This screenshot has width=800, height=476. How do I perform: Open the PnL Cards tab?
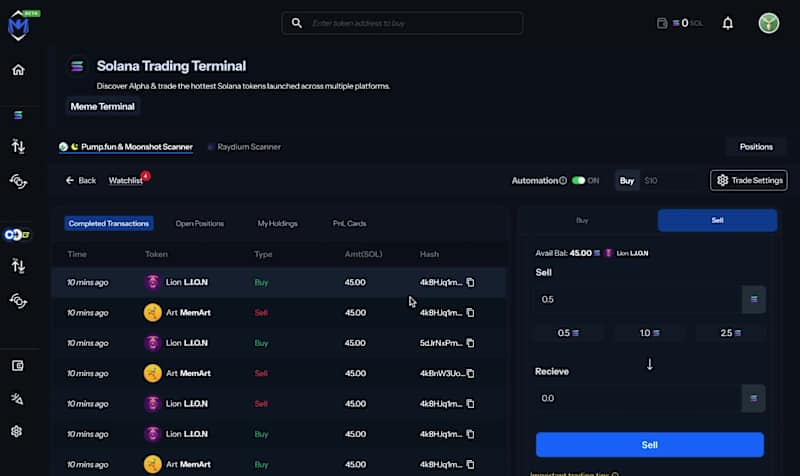349,224
